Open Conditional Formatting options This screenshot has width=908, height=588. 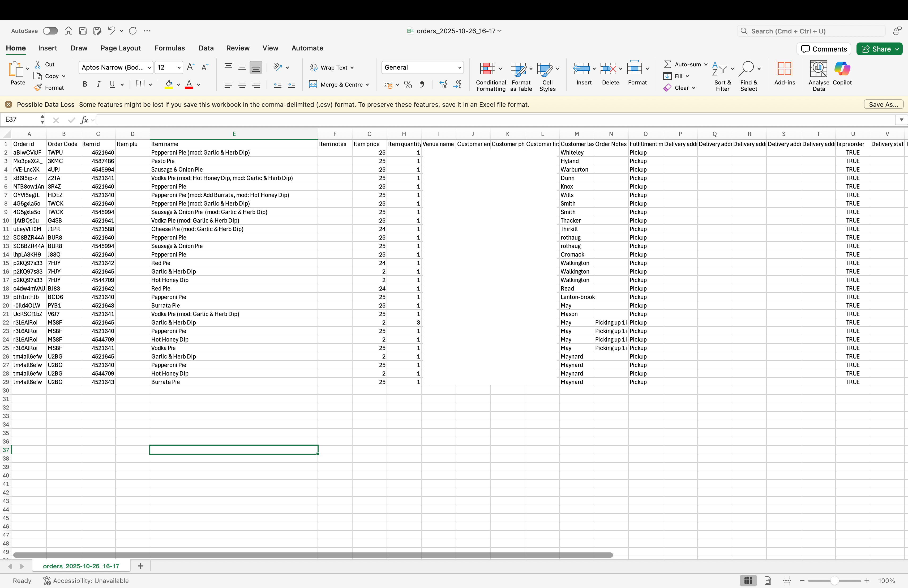(x=491, y=76)
